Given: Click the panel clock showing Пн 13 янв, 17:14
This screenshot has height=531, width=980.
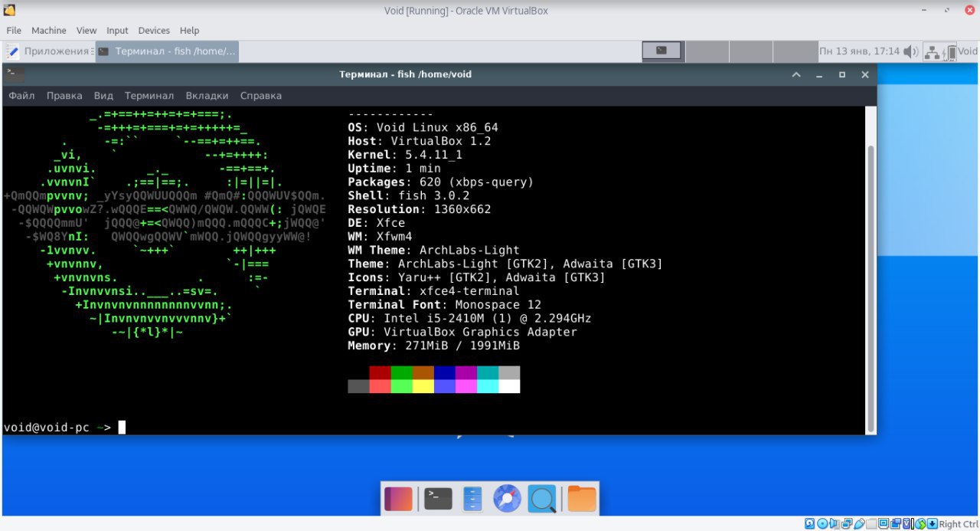Looking at the screenshot, I should 859,51.
